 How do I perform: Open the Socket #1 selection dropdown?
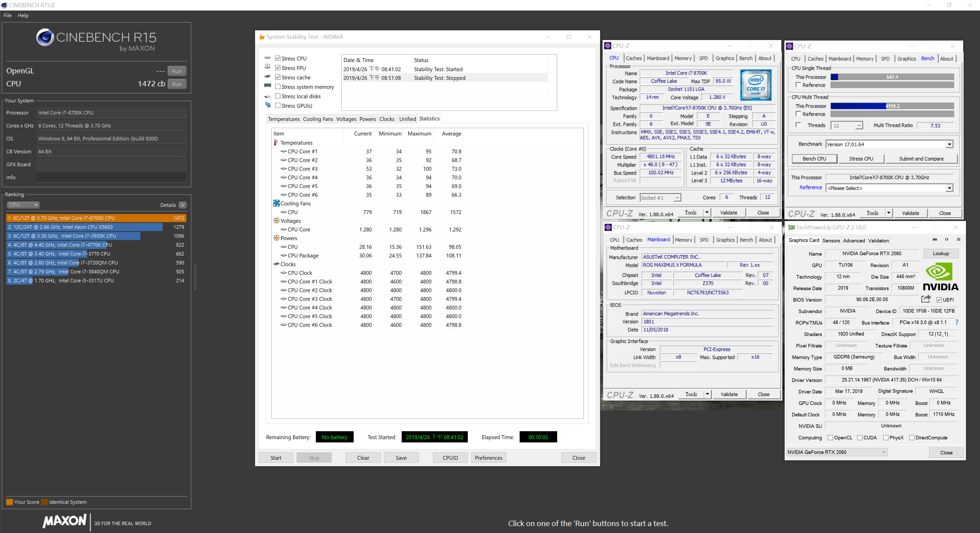(x=660, y=198)
